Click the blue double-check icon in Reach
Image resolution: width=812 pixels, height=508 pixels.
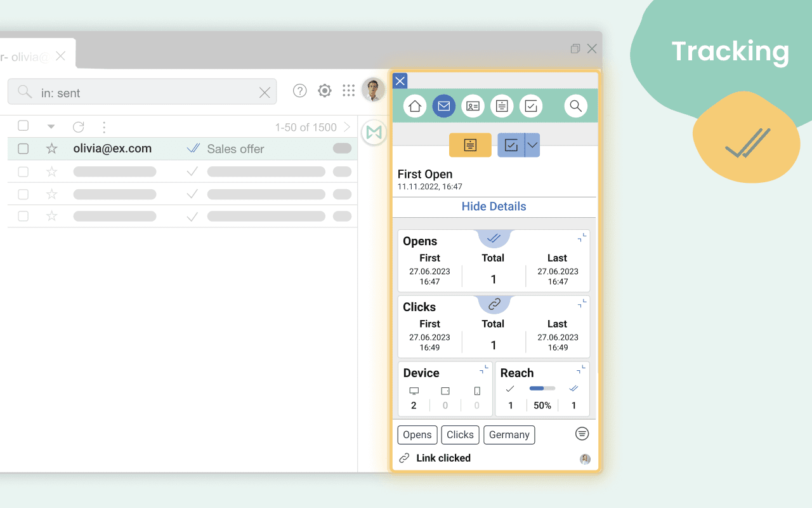coord(574,389)
